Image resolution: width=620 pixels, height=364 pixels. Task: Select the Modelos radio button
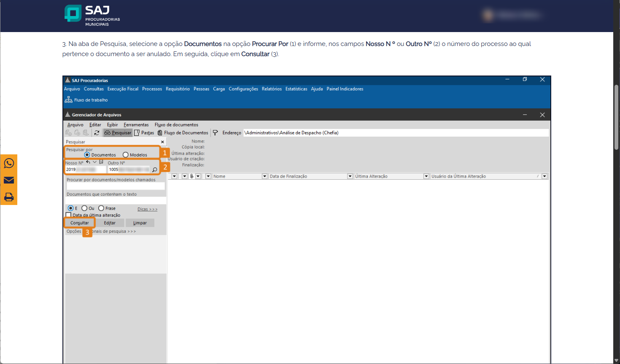tap(126, 155)
